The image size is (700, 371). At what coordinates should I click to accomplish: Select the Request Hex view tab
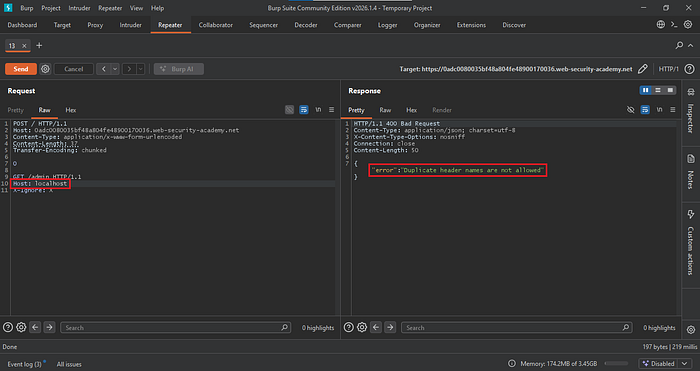point(71,110)
